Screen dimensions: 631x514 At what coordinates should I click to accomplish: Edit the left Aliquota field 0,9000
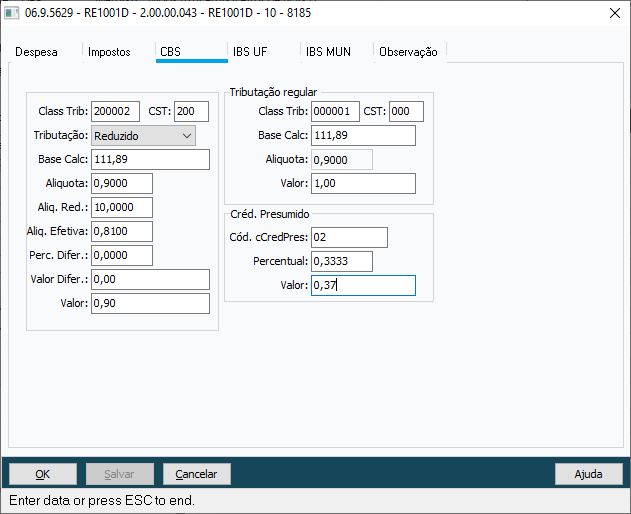pyautogui.click(x=122, y=184)
